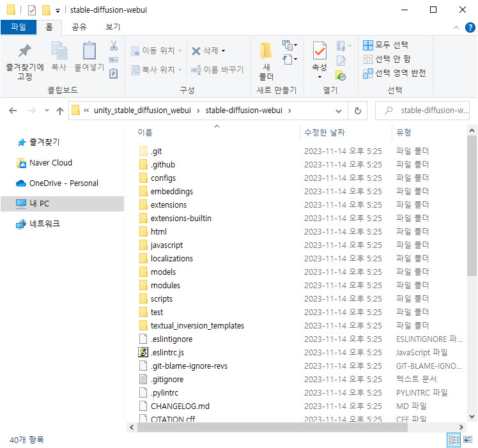The image size is (478, 448).
Task: Open 즐겨찾기 (Quick access) in sidebar
Action: click(38, 142)
